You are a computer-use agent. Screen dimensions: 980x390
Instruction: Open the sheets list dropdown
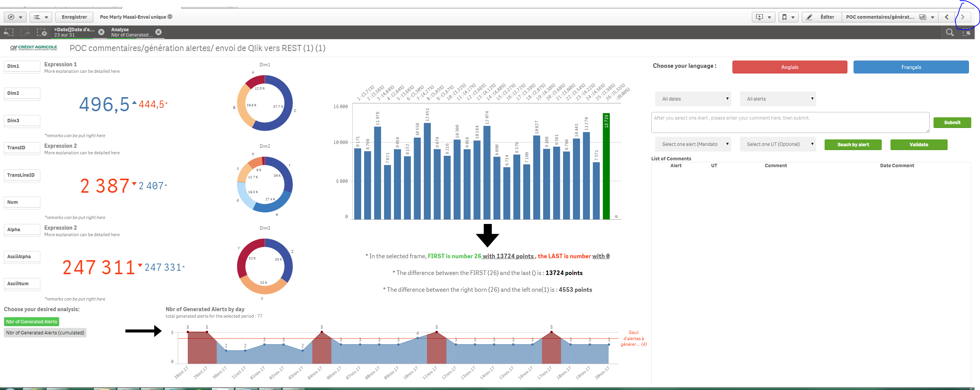[x=890, y=17]
